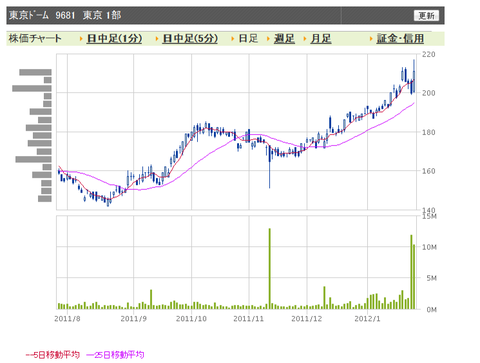480x363 pixels.
Task: Click the 東京ドーム 9681 東京 1部 title
Action: (x=65, y=15)
